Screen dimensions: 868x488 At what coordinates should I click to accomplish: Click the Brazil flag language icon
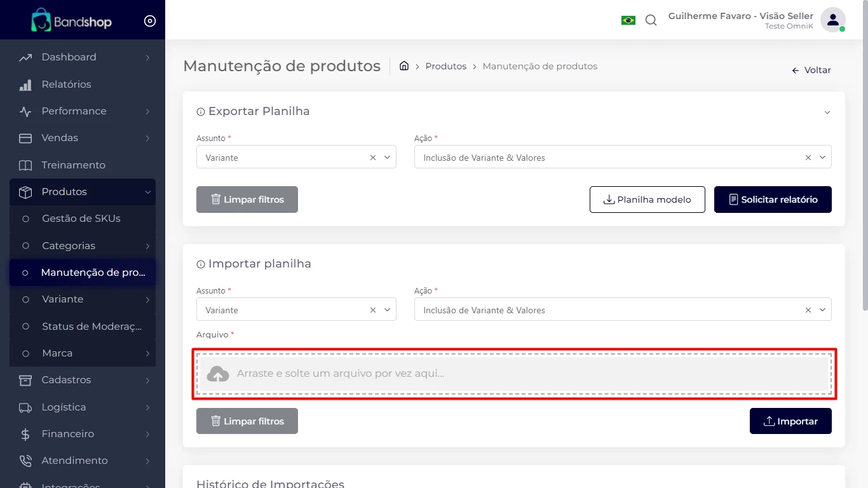click(628, 20)
